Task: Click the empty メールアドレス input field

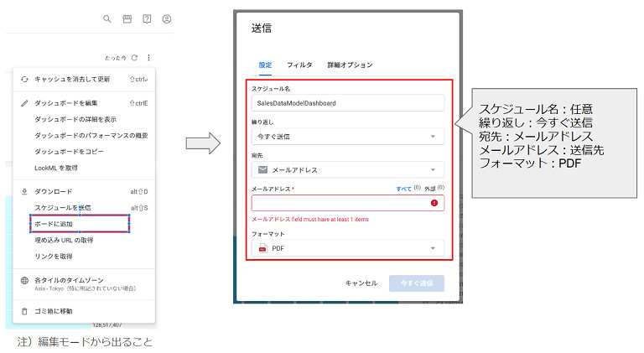Action: coord(348,203)
